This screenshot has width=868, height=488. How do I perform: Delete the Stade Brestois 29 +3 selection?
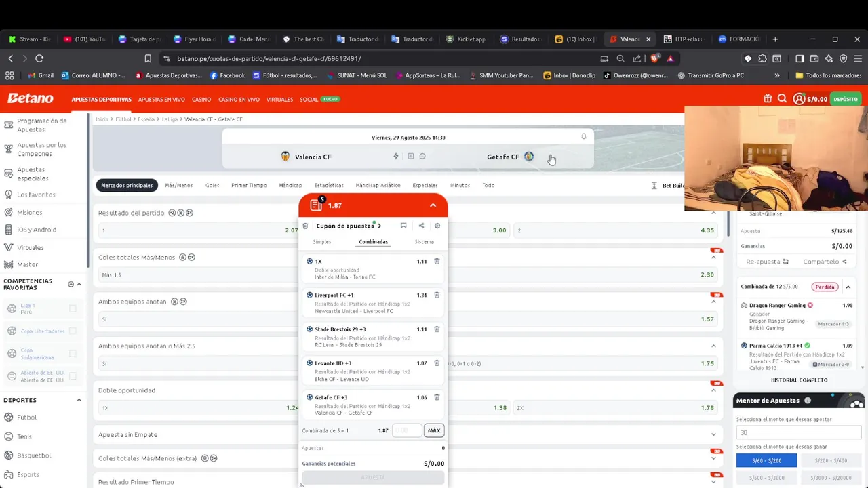coord(437,329)
